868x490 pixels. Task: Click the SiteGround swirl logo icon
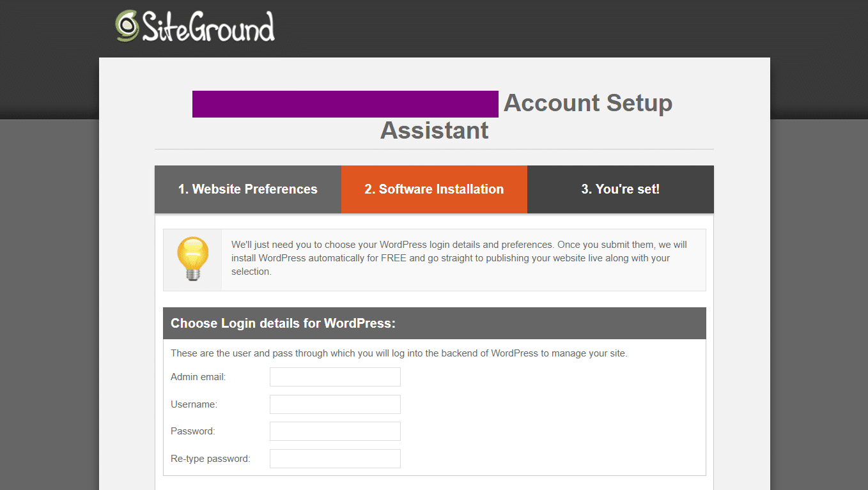pos(127,26)
